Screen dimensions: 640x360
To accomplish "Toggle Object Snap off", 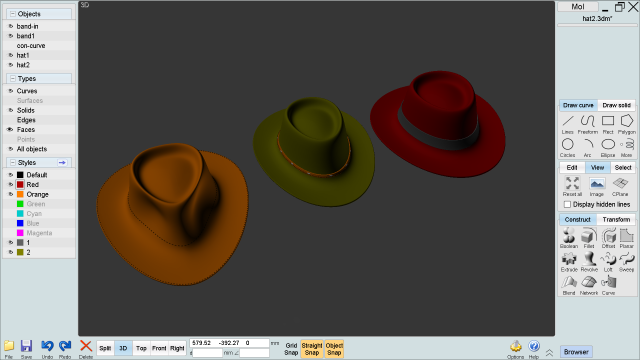I will 334,349.
